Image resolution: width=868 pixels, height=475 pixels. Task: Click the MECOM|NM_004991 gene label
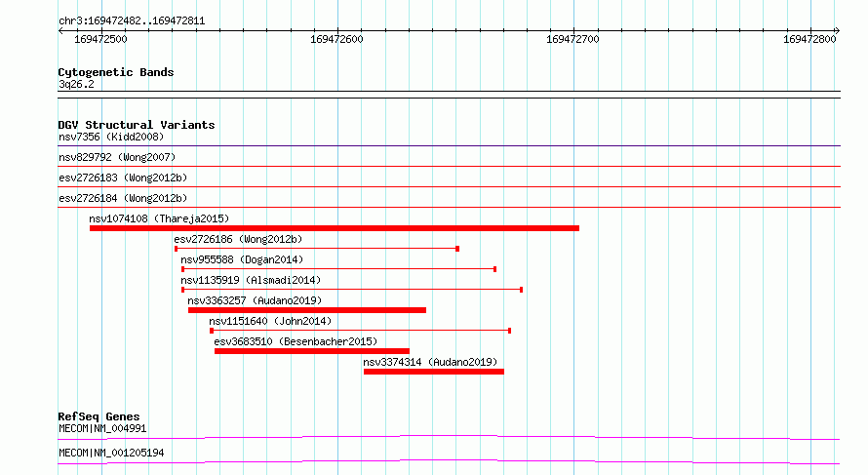coord(102,428)
